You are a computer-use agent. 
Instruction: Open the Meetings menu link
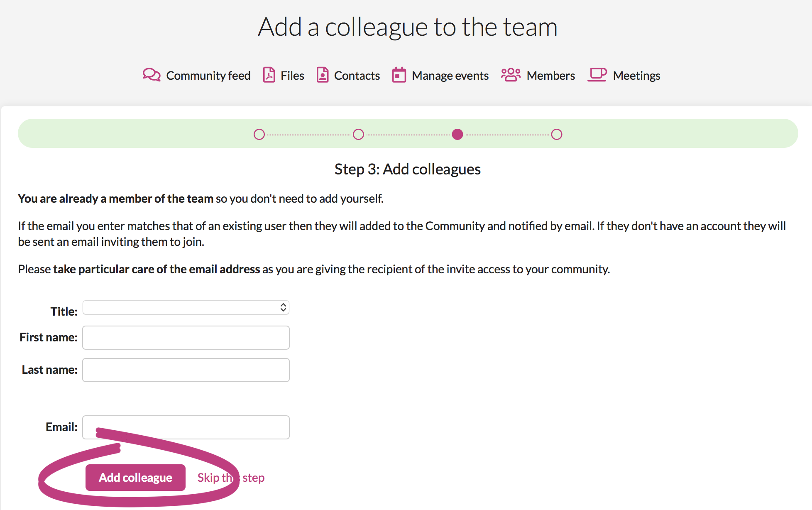[624, 75]
